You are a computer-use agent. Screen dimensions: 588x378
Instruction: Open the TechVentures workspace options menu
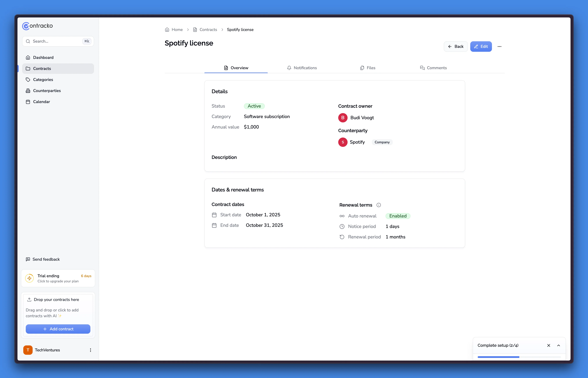90,350
